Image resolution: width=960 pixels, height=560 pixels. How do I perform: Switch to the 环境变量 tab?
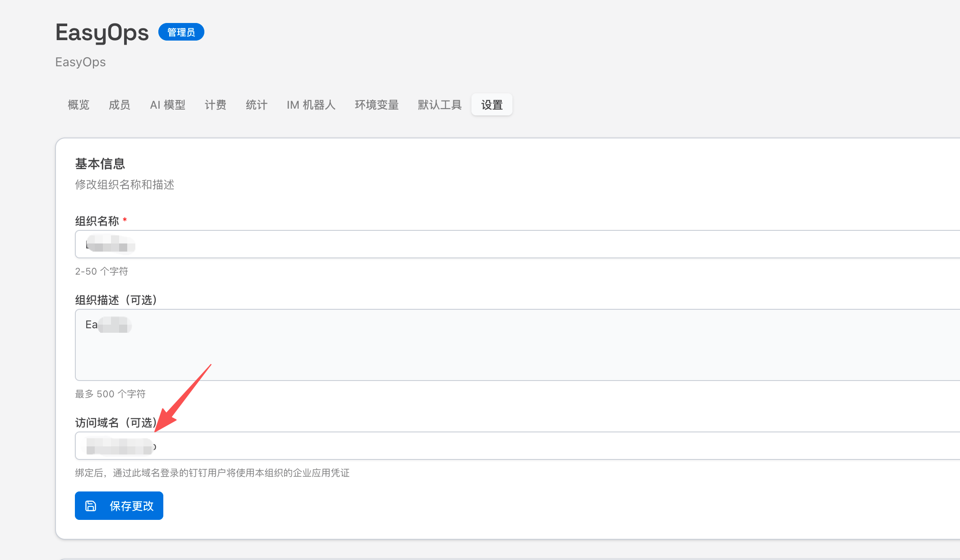[376, 105]
